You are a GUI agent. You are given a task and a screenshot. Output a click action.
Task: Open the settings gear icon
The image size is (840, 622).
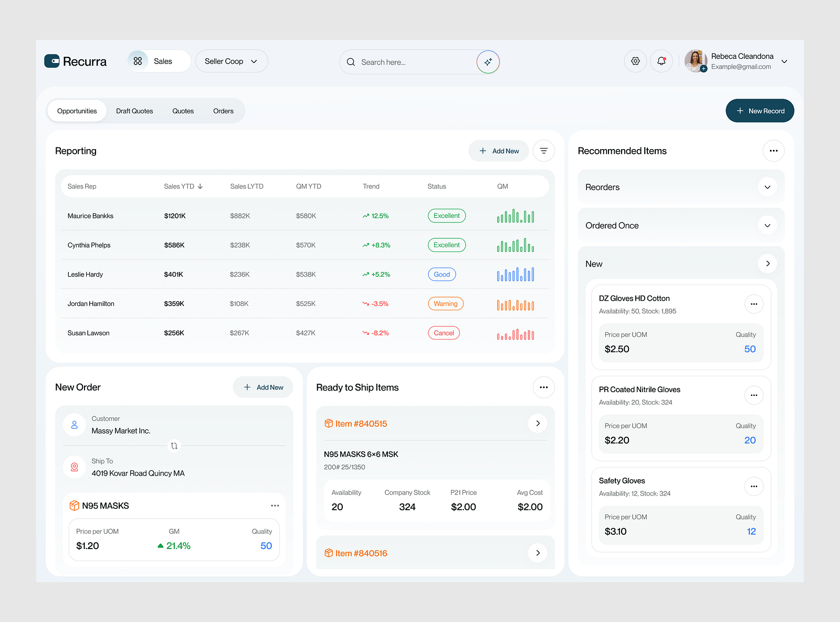point(635,61)
